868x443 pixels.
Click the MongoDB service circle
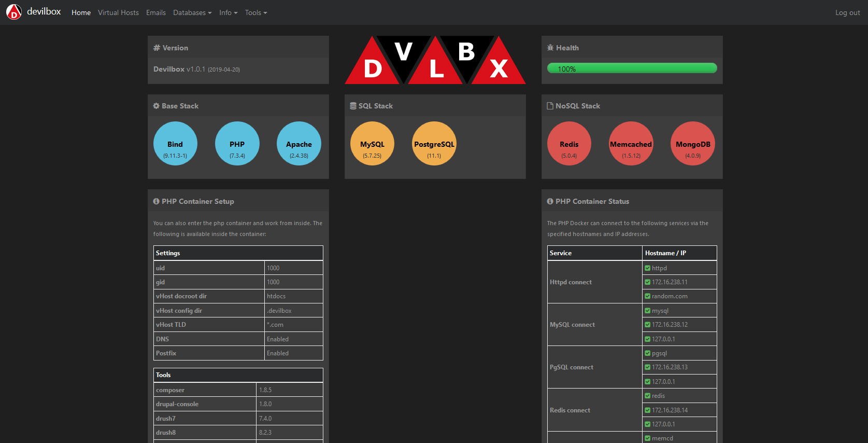click(x=693, y=144)
